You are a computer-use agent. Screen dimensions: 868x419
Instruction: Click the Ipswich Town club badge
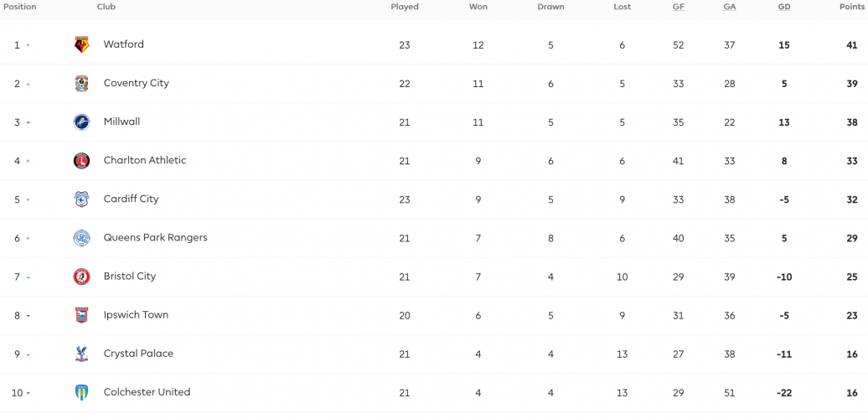click(x=82, y=315)
